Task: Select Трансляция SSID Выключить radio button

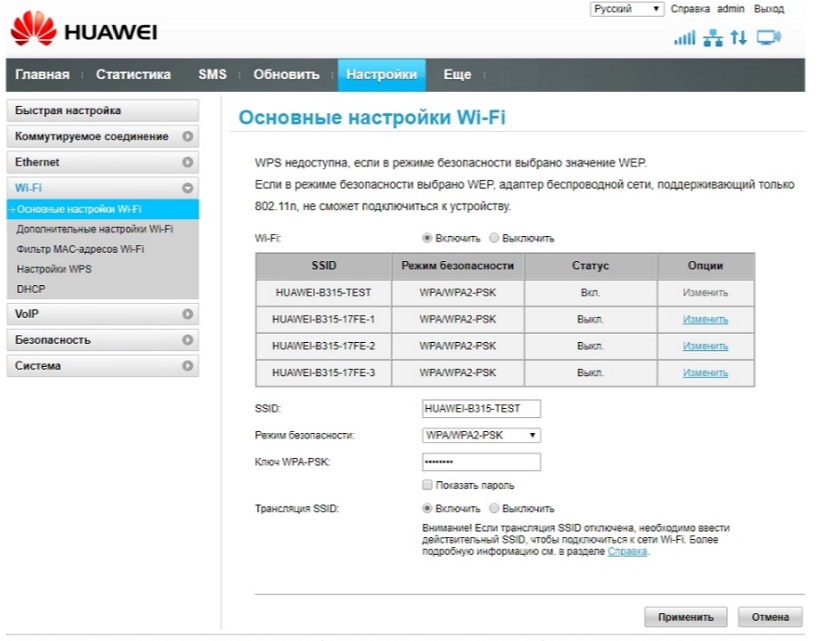Action: pyautogui.click(x=494, y=508)
